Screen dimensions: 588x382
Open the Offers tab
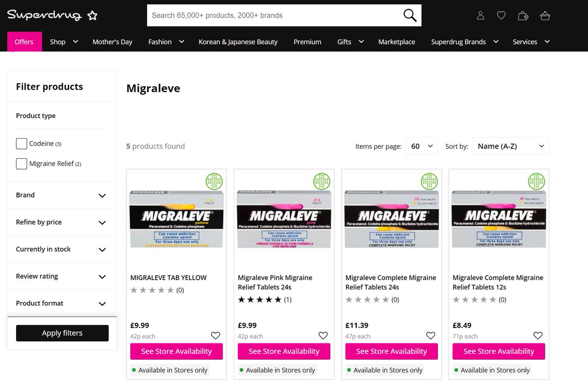(24, 42)
